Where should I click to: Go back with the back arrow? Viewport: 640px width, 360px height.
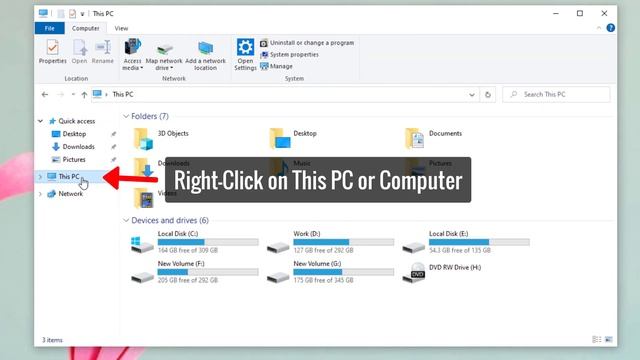tap(45, 95)
